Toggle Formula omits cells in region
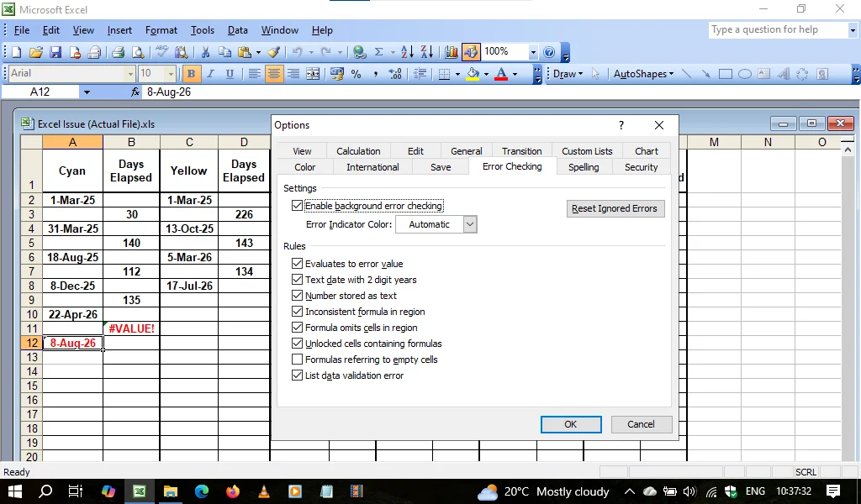 click(297, 328)
